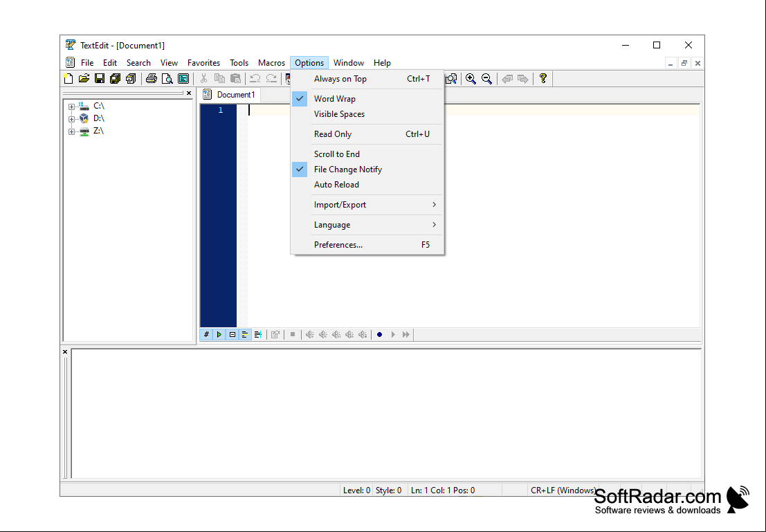The height and width of the screenshot is (532, 766).
Task: Enable Scroll to End option
Action: 367,154
